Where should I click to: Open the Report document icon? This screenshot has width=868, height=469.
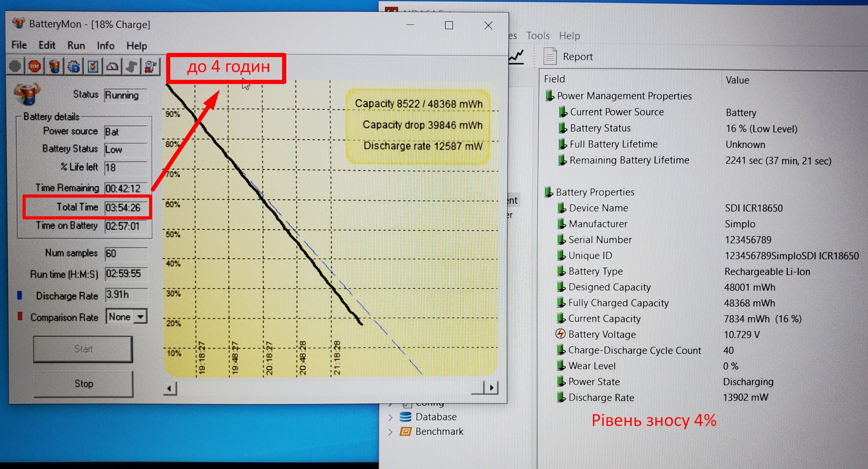(550, 56)
